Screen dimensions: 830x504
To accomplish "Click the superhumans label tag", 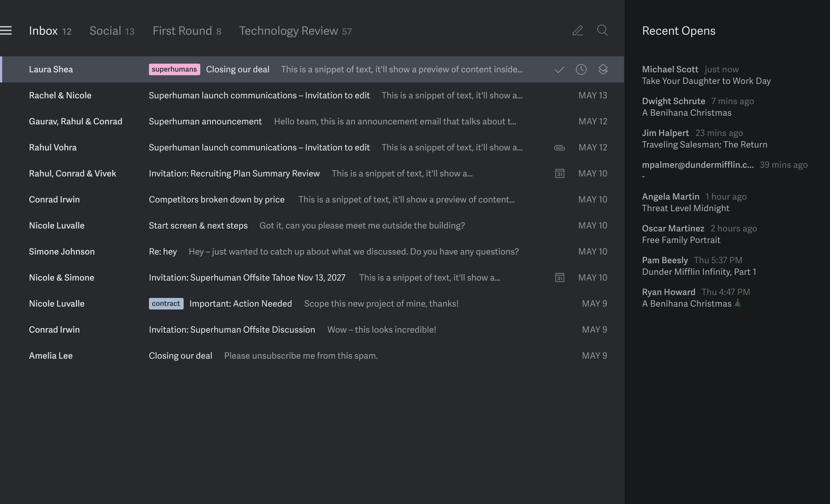I will click(x=174, y=69).
